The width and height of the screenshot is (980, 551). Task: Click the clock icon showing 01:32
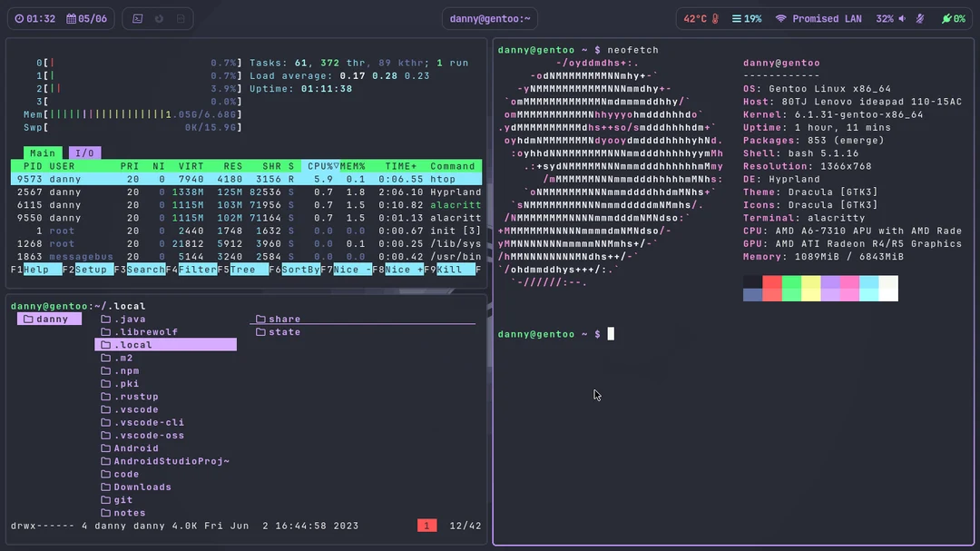pos(20,19)
